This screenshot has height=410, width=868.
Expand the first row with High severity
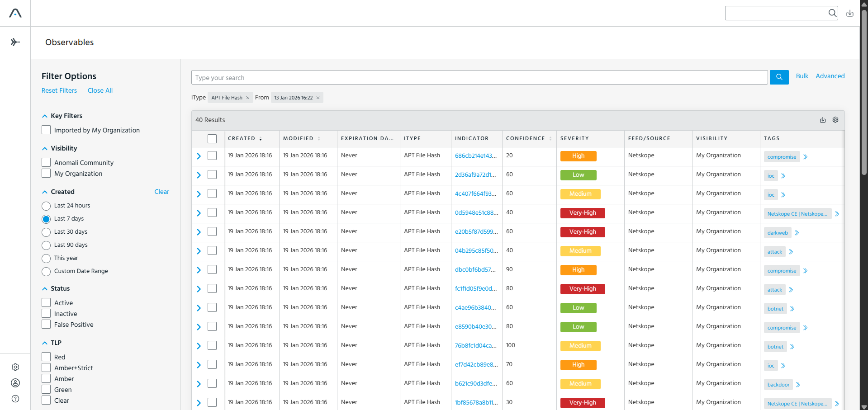199,156
